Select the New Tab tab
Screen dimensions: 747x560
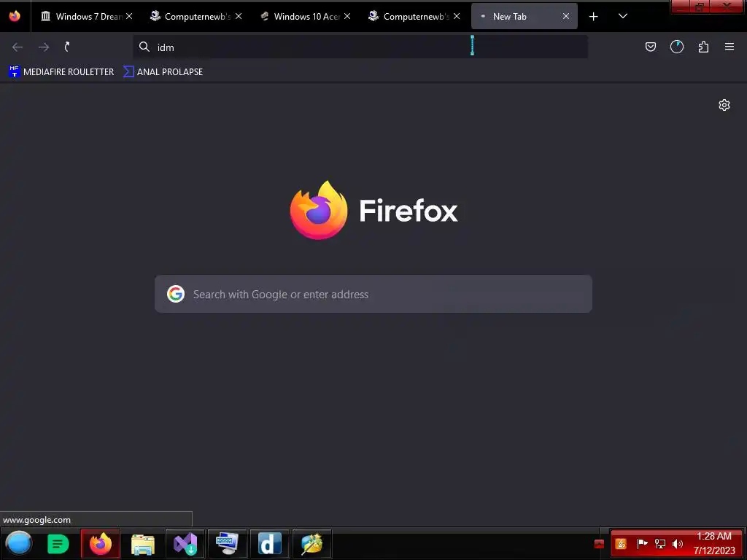point(524,16)
